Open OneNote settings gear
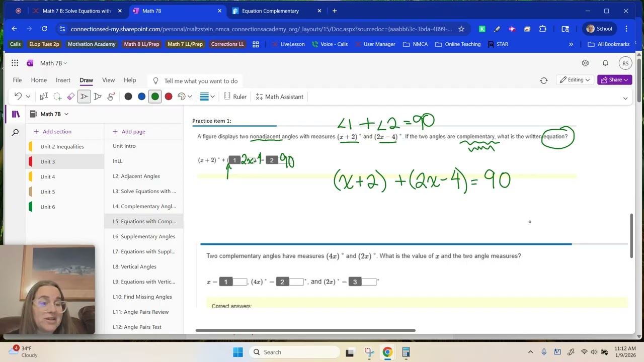644x362 pixels. click(x=585, y=63)
